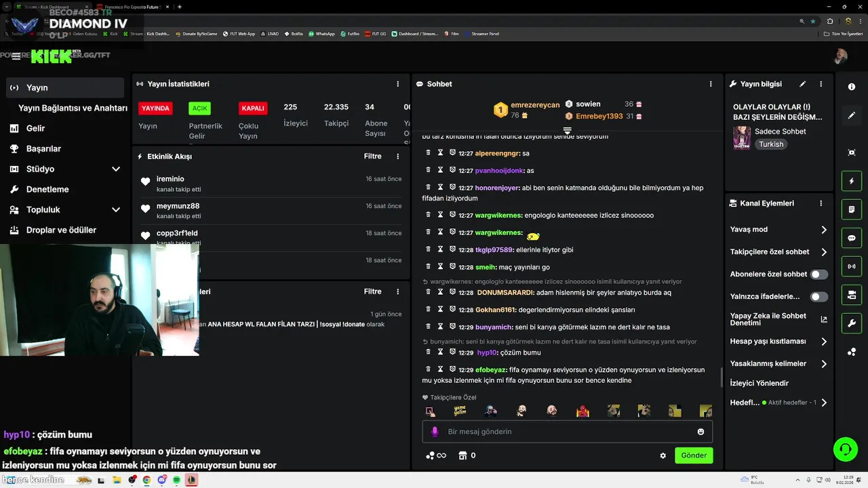Open chat settings gear icon
The height and width of the screenshot is (488, 868).
(x=663, y=455)
